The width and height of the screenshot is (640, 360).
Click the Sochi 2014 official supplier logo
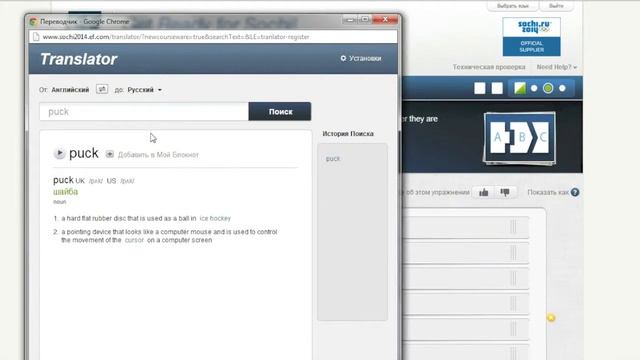click(x=531, y=37)
